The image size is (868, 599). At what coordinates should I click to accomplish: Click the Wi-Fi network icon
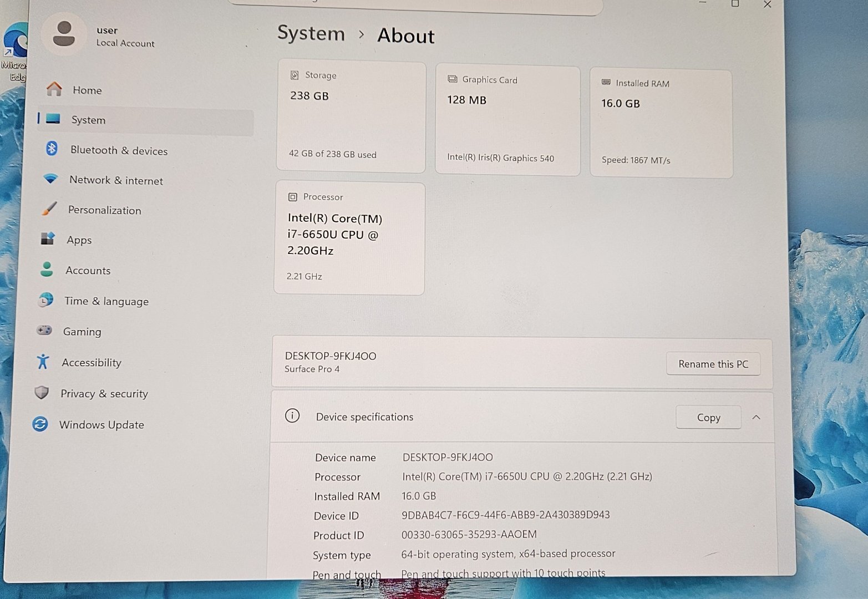coord(50,179)
